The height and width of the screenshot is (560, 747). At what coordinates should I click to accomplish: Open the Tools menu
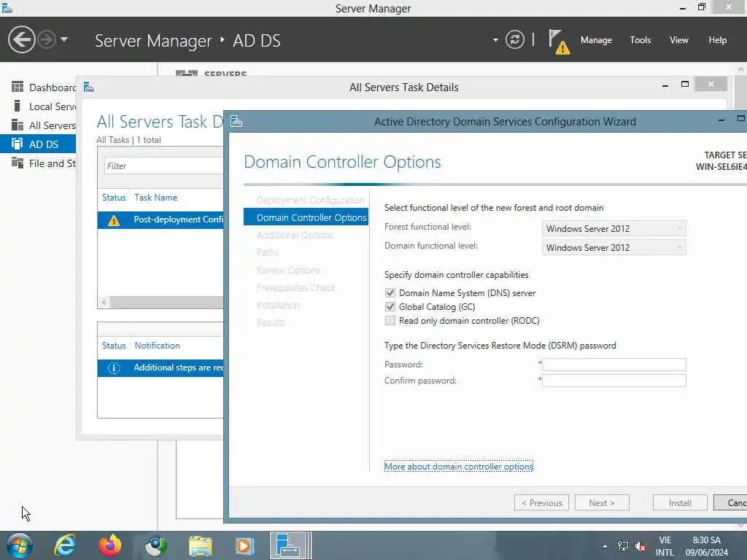pos(640,40)
